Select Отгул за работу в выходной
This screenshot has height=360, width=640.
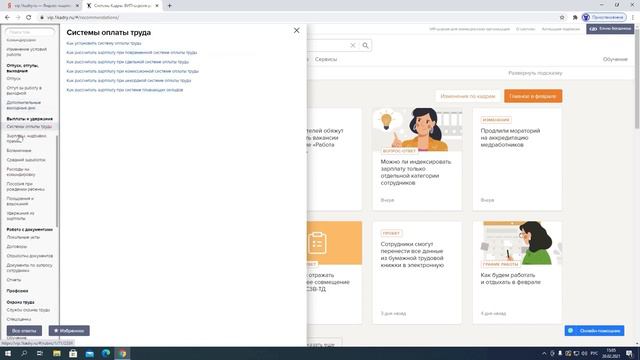[24, 90]
